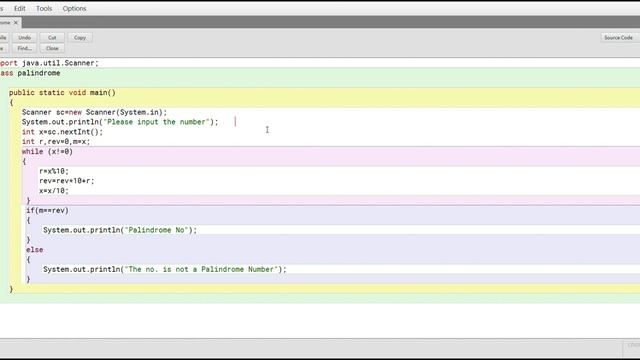640x360 pixels.
Task: Click the line 'rev=rev*10+r;'
Action: click(67, 181)
